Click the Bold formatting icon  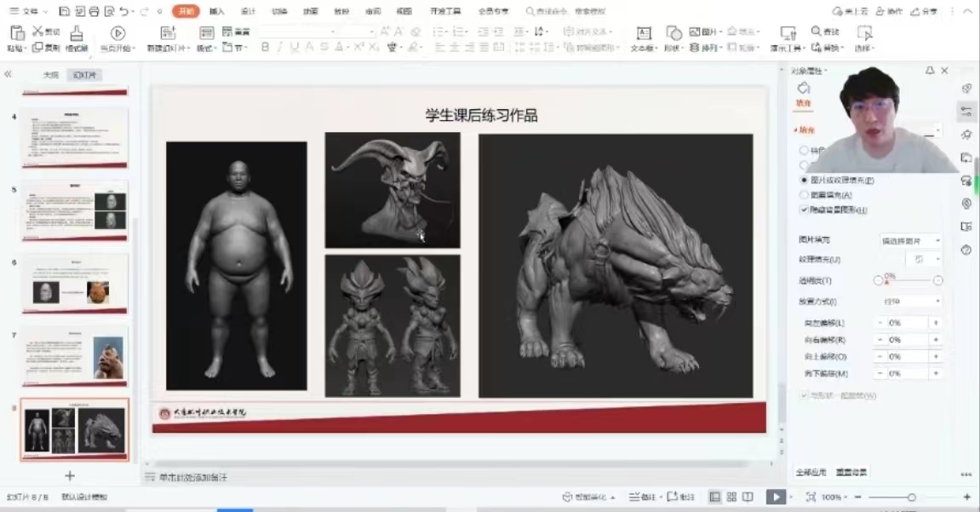point(265,48)
